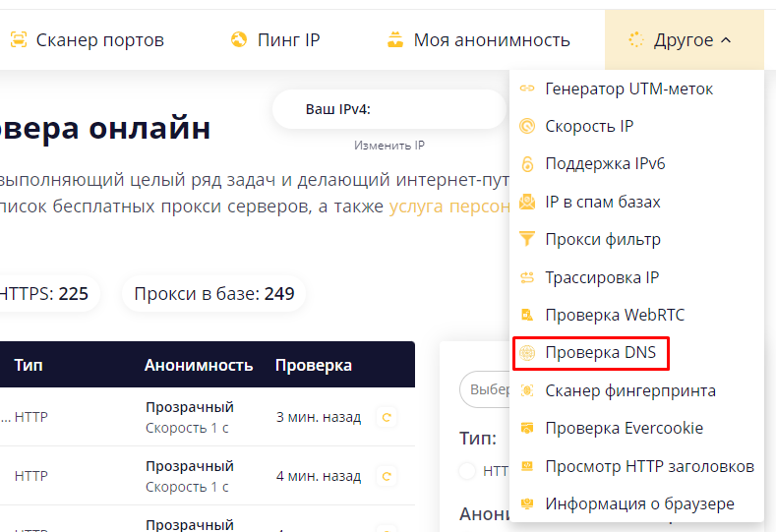
Task: Click the Изменить IP link
Action: [x=389, y=146]
